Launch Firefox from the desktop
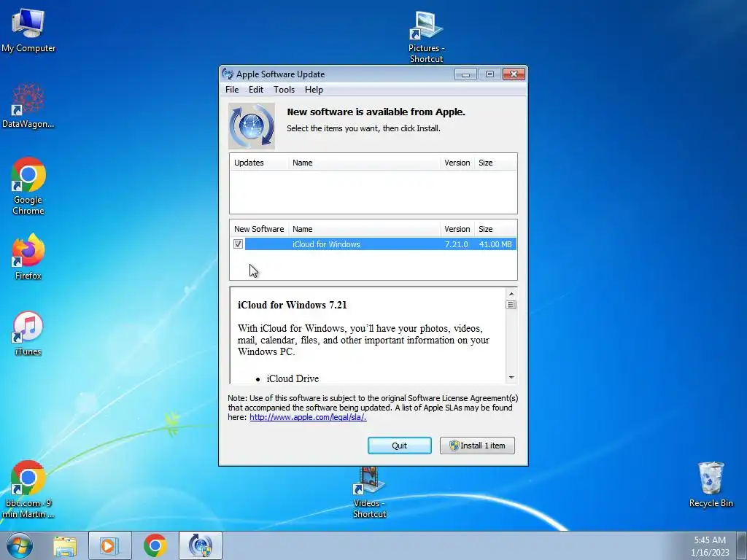Image resolution: width=747 pixels, height=560 pixels. tap(28, 256)
